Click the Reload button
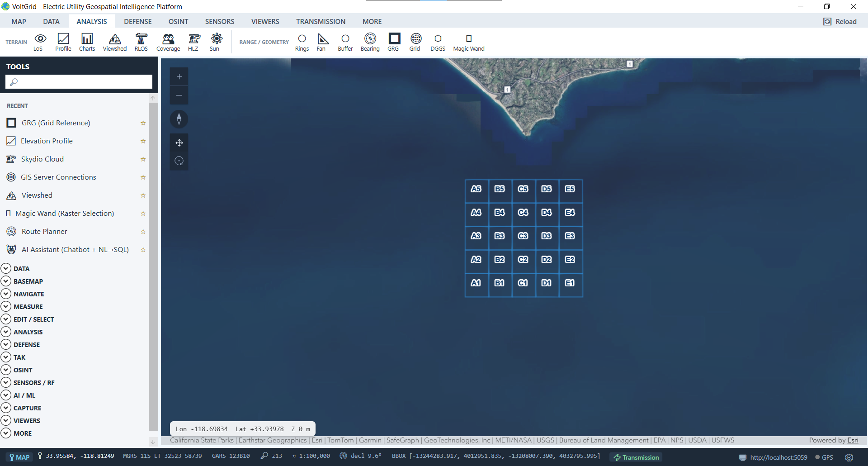868x466 pixels. [x=840, y=22]
